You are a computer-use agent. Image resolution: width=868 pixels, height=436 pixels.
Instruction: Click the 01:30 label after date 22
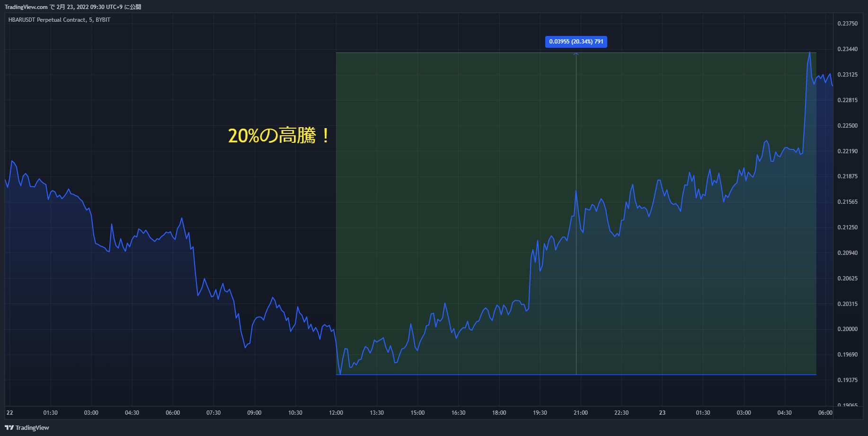(51, 413)
